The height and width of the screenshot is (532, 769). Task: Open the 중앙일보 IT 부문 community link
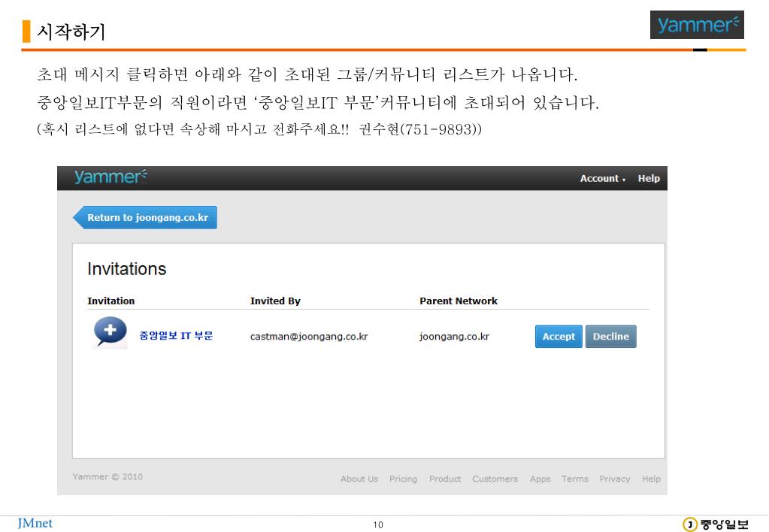point(176,335)
